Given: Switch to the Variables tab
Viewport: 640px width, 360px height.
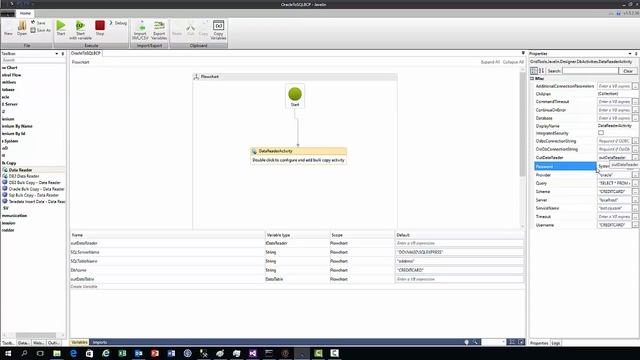Looking at the screenshot, I should click(x=80, y=342).
